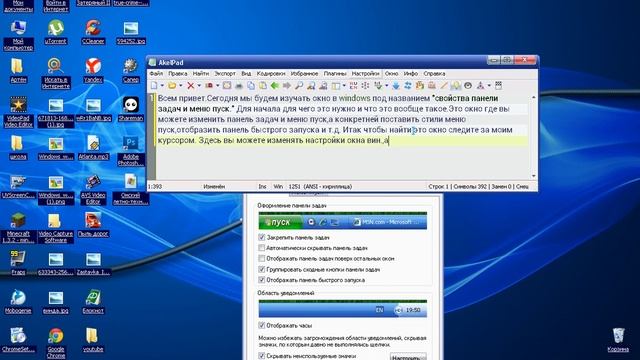The width and height of the screenshot is (640, 360).
Task: Select the youtube folder on desktop
Action: click(93, 340)
